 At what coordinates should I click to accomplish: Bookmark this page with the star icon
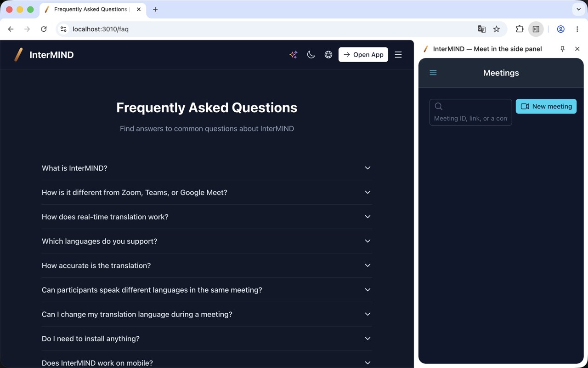point(497,29)
